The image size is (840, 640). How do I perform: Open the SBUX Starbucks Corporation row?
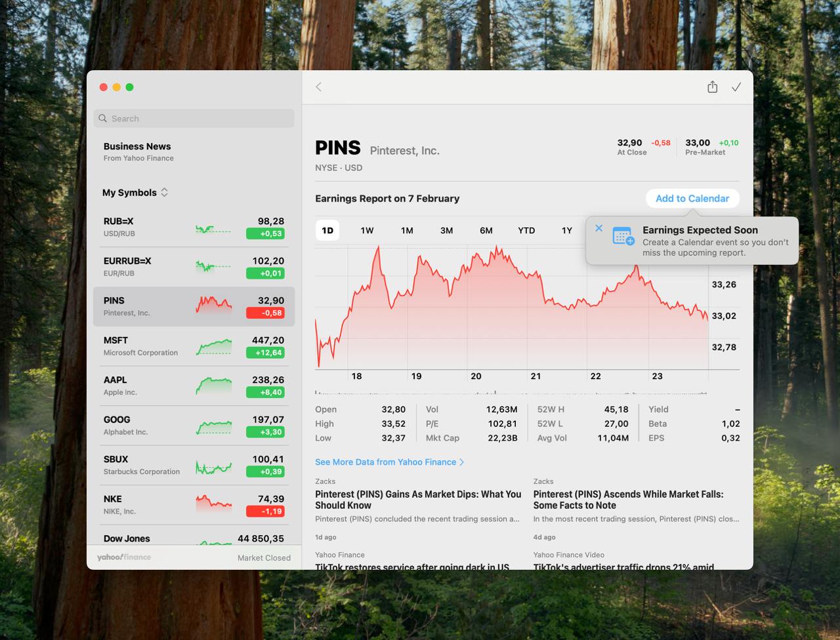tap(194, 466)
